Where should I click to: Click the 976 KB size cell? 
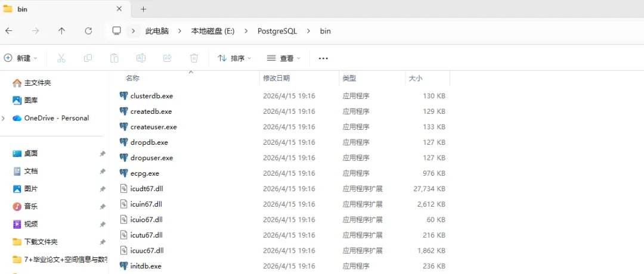[434, 173]
